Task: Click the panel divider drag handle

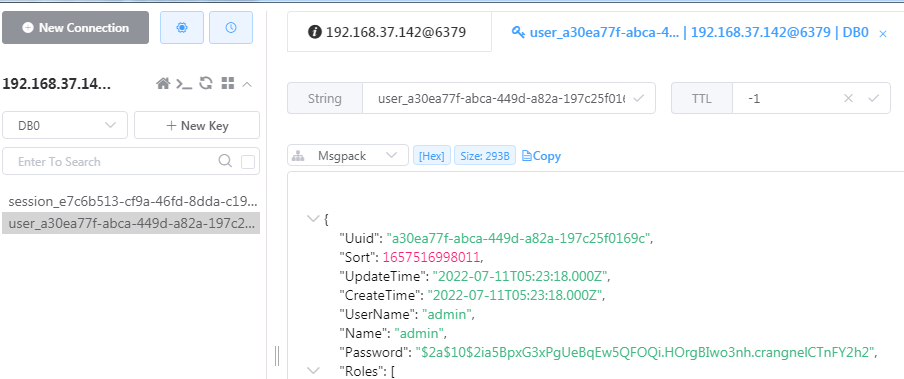Action: [x=277, y=356]
